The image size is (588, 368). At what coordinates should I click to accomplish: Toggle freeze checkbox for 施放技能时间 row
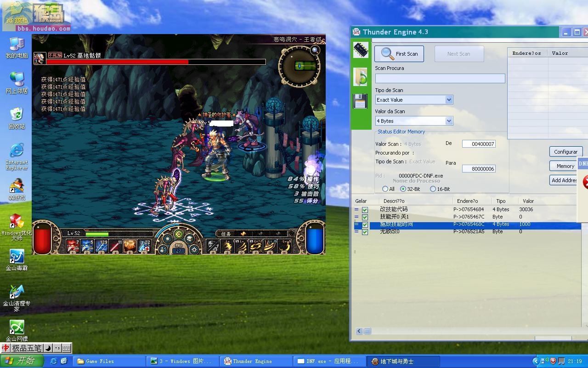pos(365,224)
